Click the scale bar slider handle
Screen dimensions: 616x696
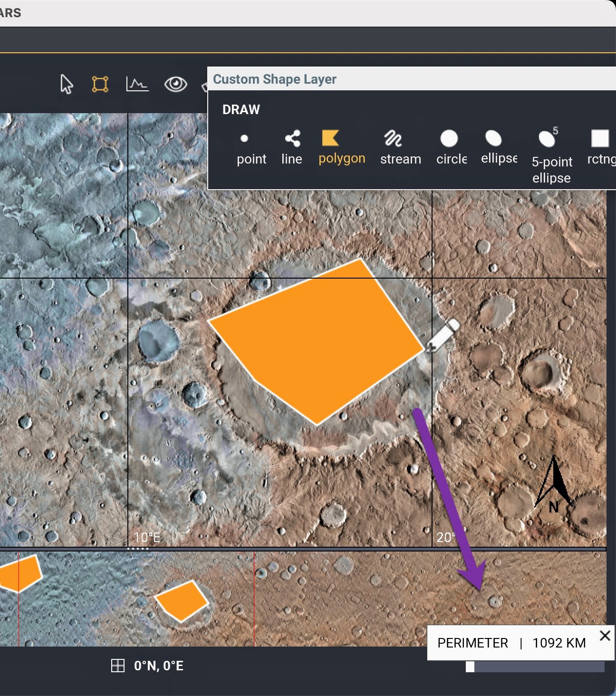(x=470, y=667)
